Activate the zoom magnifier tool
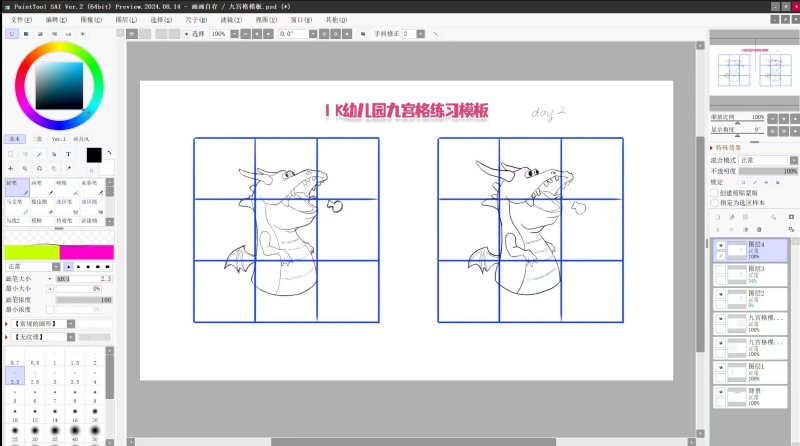The image size is (800, 446). click(25, 169)
